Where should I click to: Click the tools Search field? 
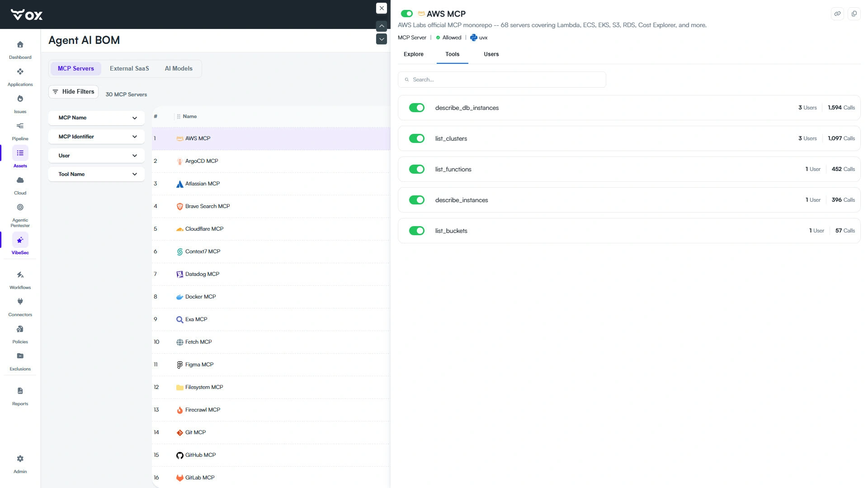tap(502, 80)
